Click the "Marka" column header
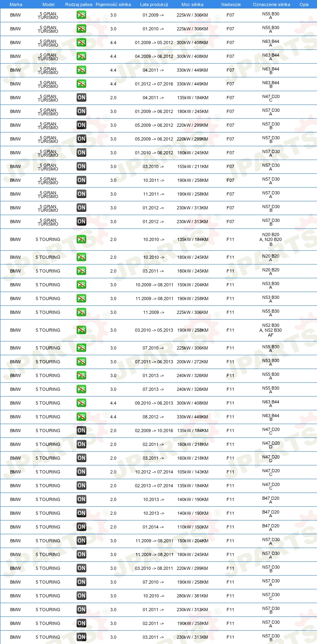Viewport: 317px width, 644px height. (x=16, y=4)
